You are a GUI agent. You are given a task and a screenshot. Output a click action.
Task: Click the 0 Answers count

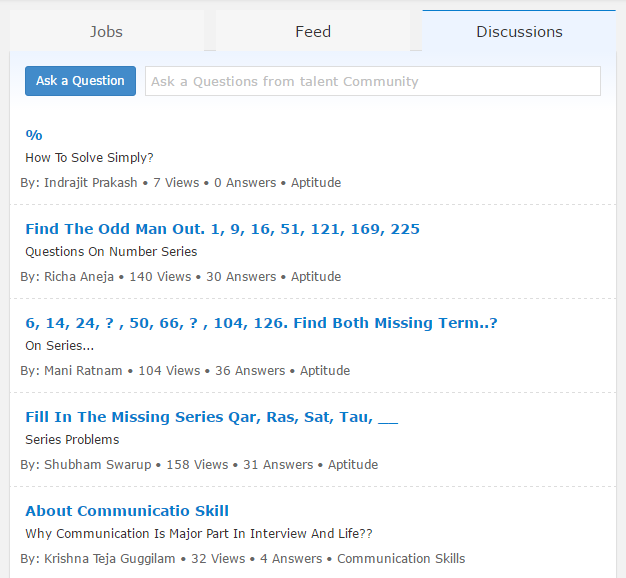(x=245, y=183)
